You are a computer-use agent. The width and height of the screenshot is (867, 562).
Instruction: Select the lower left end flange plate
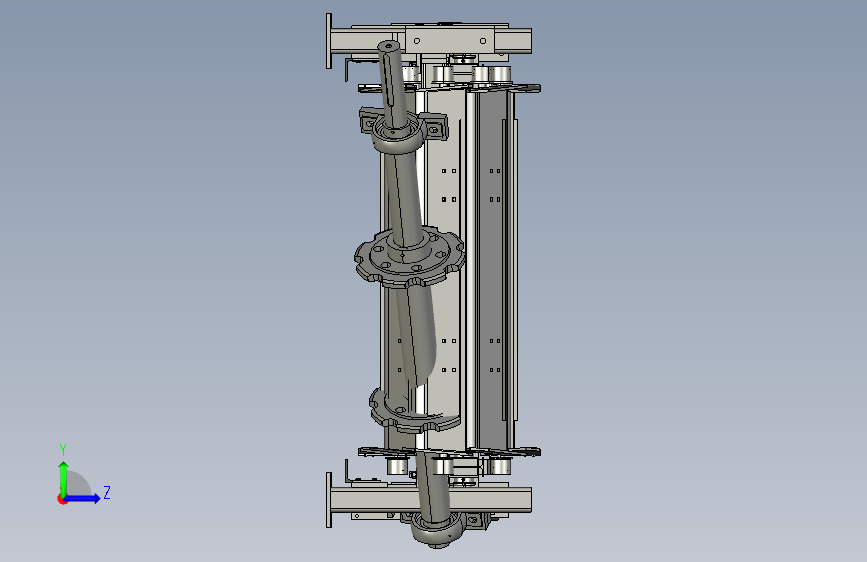pos(329,500)
